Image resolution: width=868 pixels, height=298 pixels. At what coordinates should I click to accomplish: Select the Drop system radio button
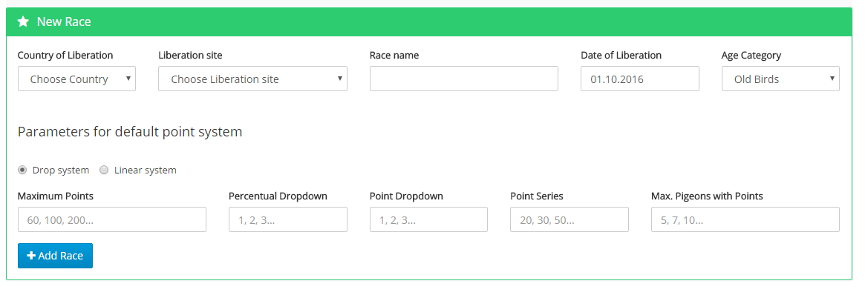click(x=22, y=170)
